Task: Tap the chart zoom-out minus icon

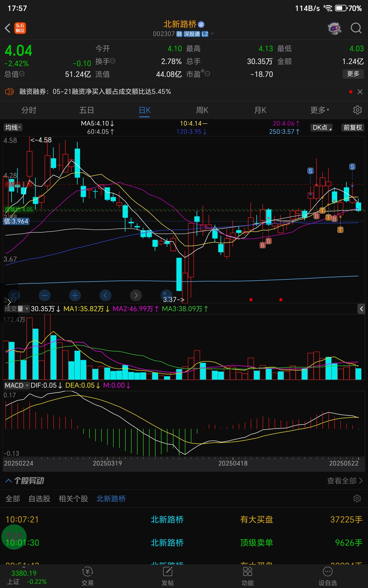Action: coord(45,295)
